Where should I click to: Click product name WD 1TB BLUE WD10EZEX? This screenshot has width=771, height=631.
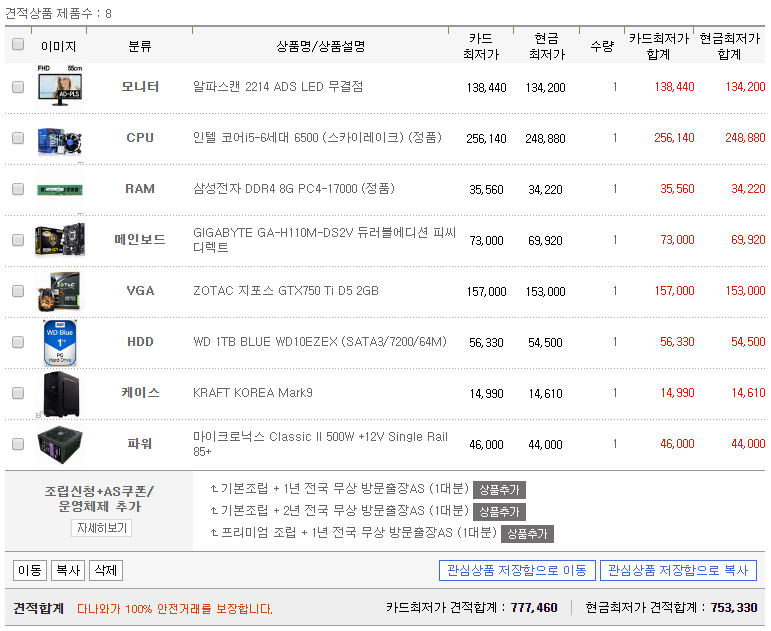(x=320, y=342)
